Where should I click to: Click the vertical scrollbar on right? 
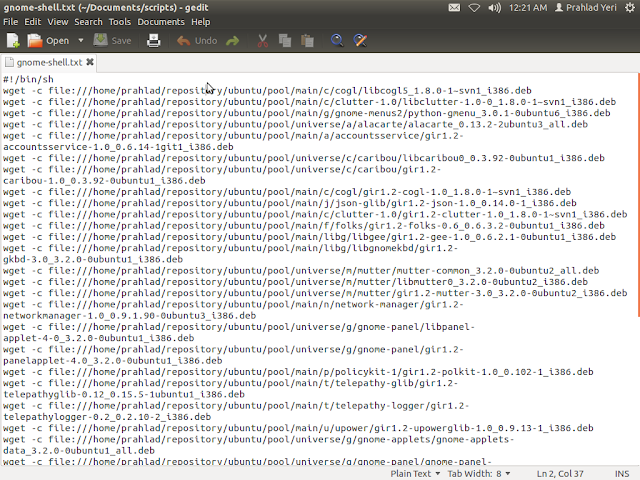[638, 194]
